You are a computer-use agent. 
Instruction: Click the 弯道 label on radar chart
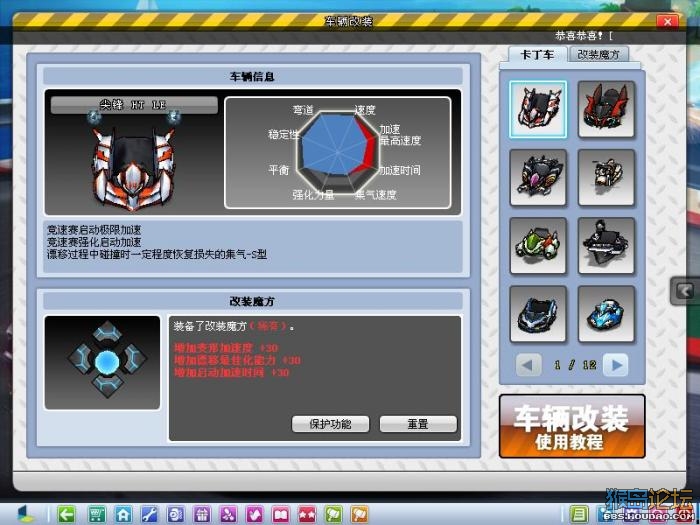[x=303, y=110]
